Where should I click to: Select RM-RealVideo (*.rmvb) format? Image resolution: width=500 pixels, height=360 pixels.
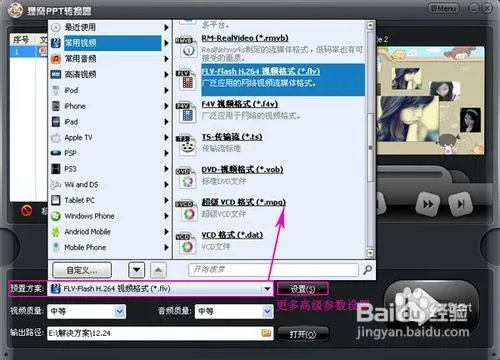click(245, 38)
